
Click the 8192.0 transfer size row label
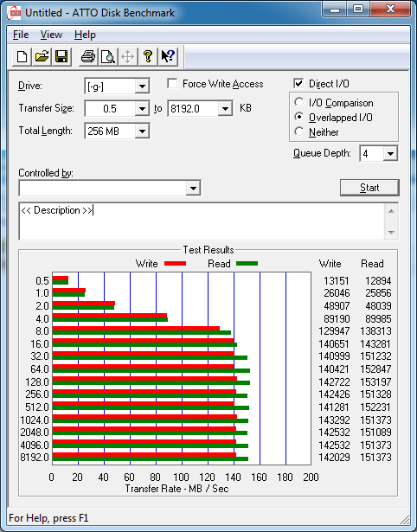pyautogui.click(x=35, y=458)
